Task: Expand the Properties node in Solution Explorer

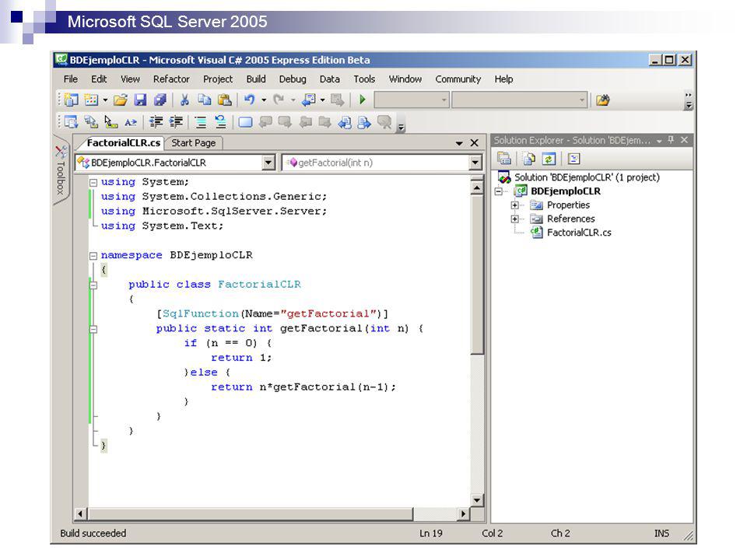Action: [514, 205]
